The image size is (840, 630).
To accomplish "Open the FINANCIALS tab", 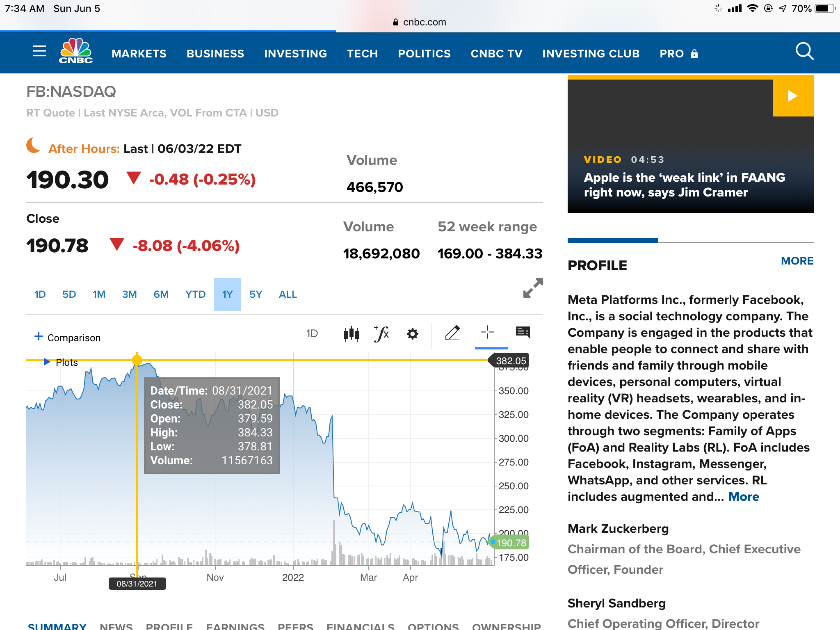I will pyautogui.click(x=361, y=626).
